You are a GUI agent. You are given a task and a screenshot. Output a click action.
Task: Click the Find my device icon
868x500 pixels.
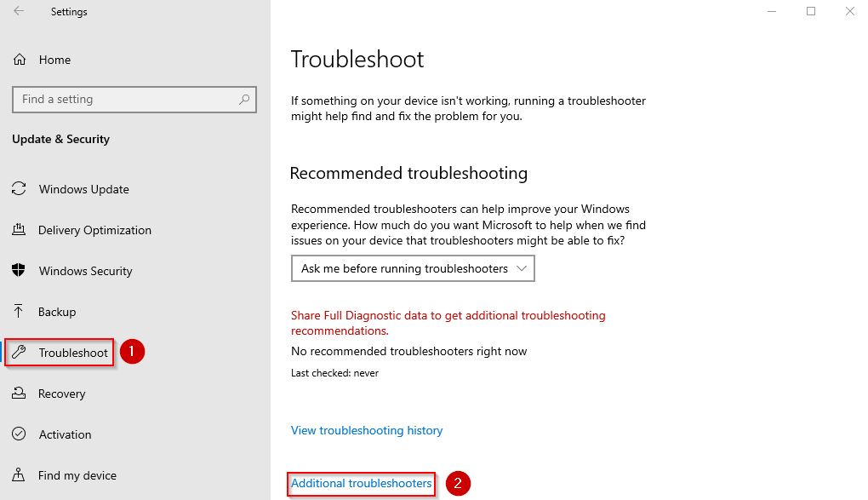(19, 475)
